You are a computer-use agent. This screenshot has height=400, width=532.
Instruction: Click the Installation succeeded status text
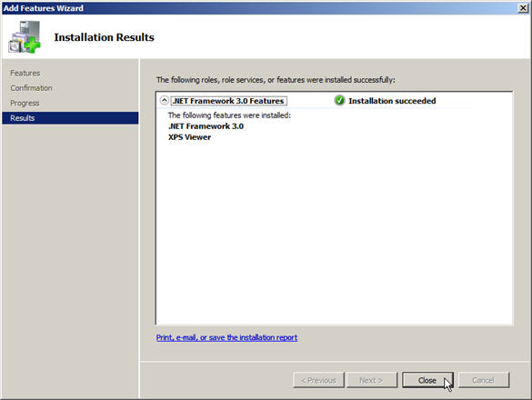tap(392, 101)
